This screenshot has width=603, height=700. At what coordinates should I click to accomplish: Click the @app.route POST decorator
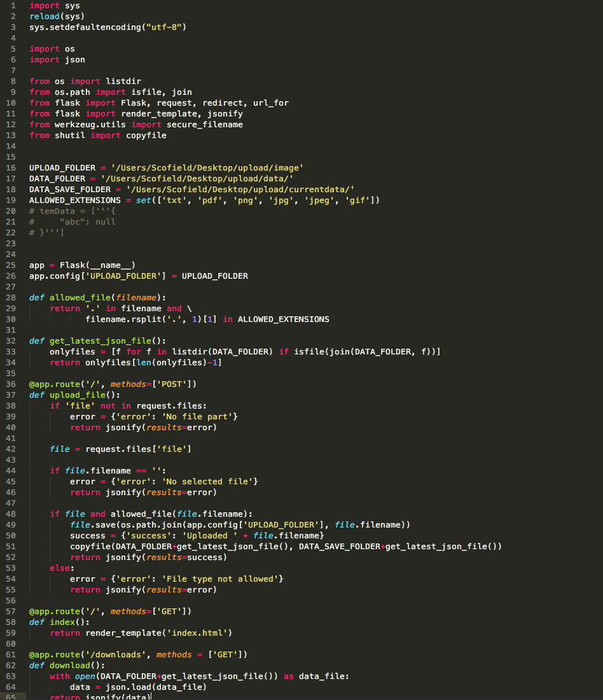coord(113,384)
